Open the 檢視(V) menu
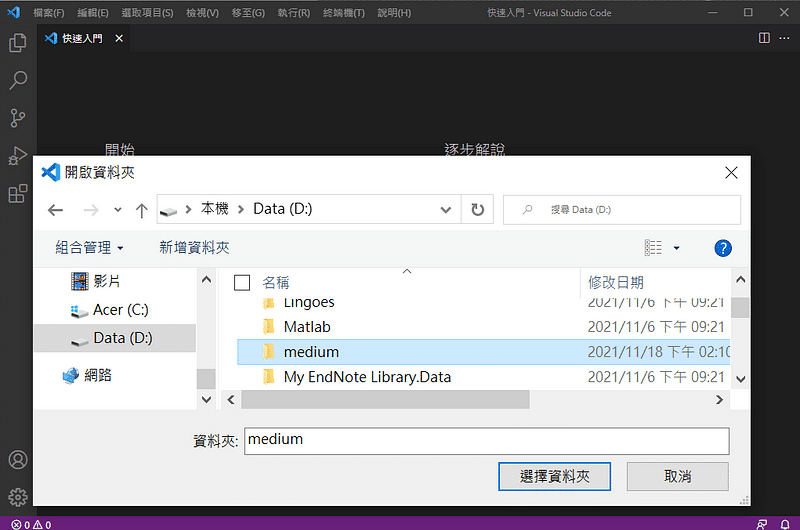 coord(203,13)
